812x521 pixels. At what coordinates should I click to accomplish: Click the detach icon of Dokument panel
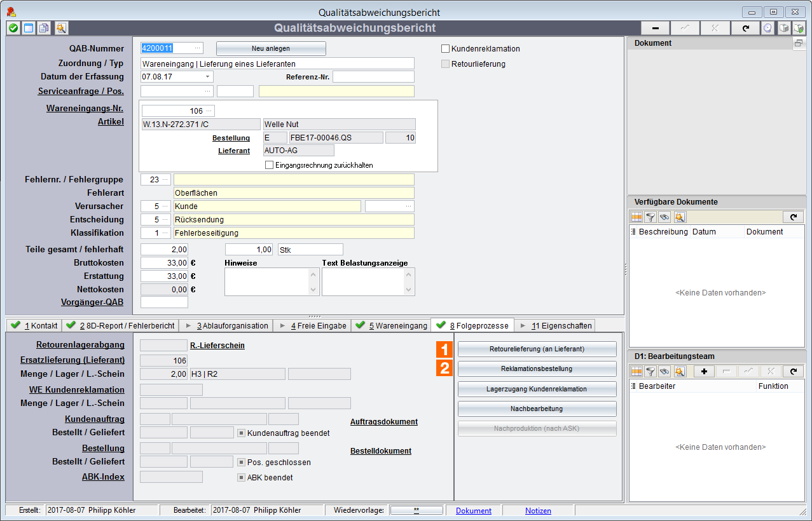[798, 43]
